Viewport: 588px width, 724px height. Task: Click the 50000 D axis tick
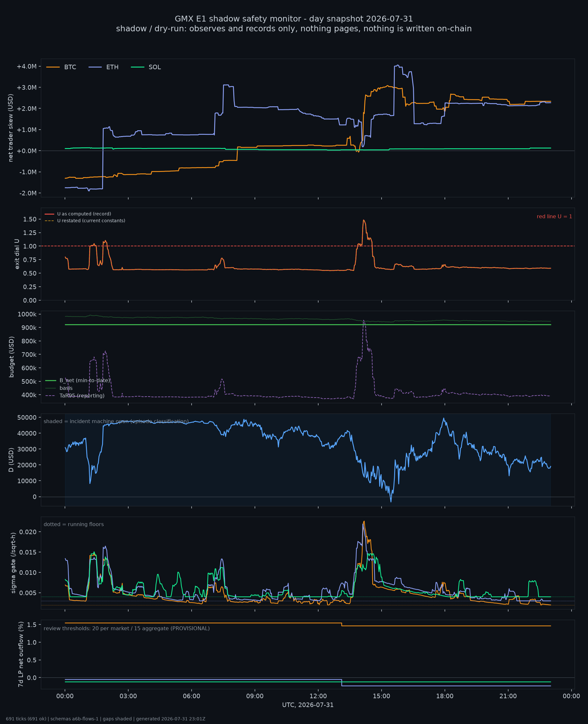click(x=27, y=417)
